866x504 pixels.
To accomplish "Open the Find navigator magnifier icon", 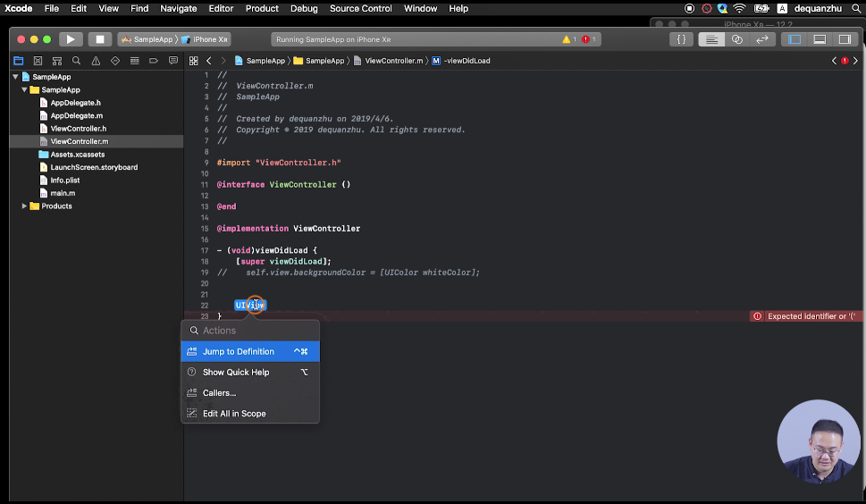I will pos(76,61).
